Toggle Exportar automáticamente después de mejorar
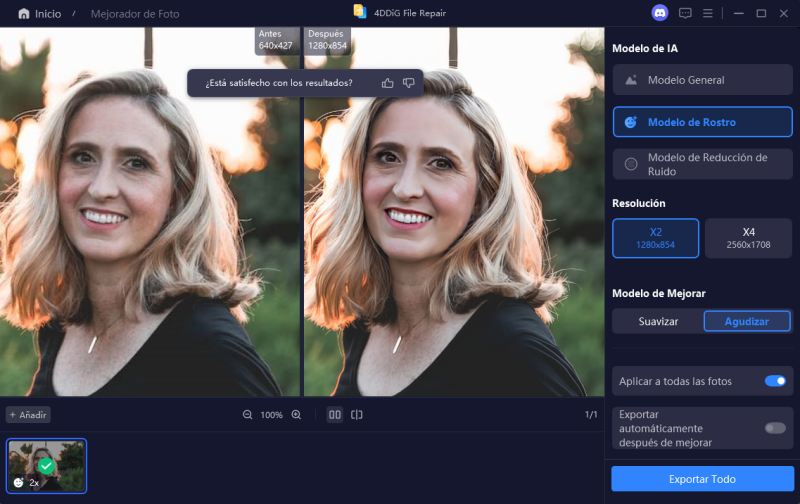 tap(775, 428)
